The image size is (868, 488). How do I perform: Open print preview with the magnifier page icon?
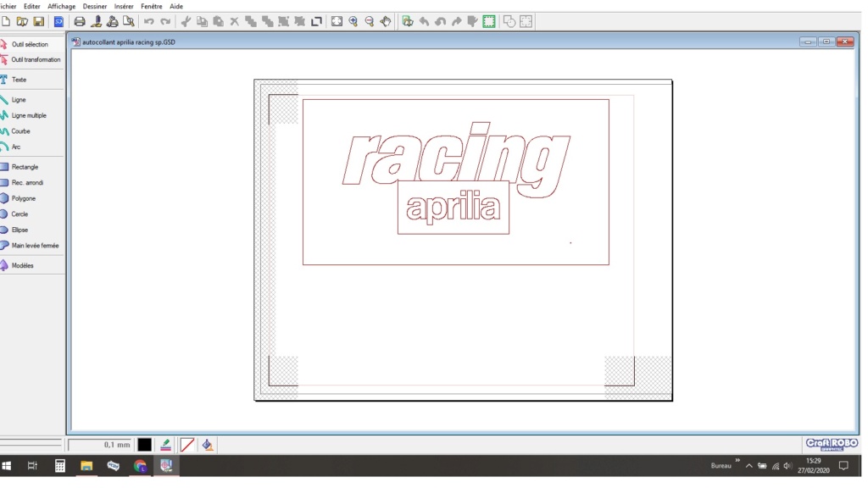click(x=129, y=21)
